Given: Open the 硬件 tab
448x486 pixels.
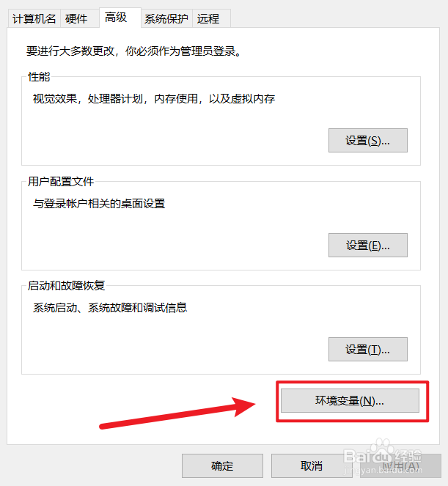Looking at the screenshot, I should point(76,19).
